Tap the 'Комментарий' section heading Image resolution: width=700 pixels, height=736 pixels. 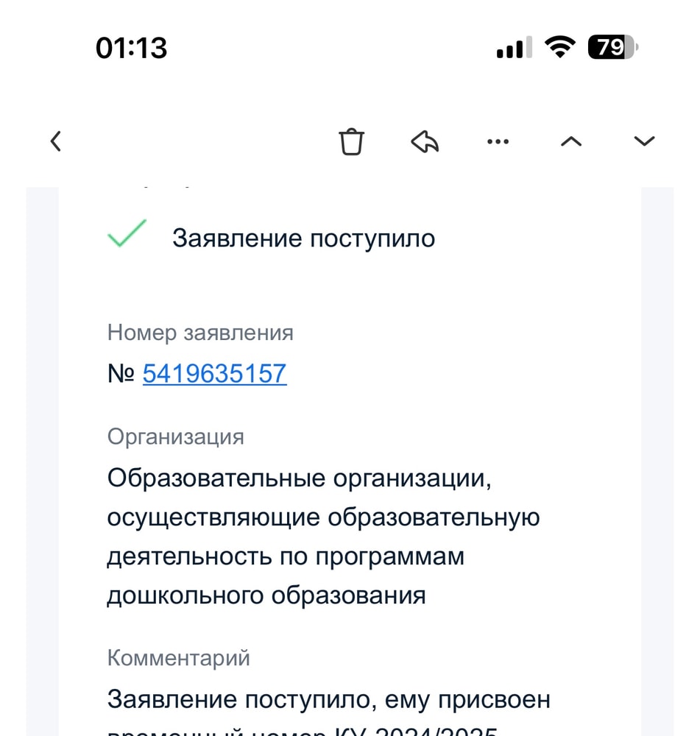coord(177,657)
